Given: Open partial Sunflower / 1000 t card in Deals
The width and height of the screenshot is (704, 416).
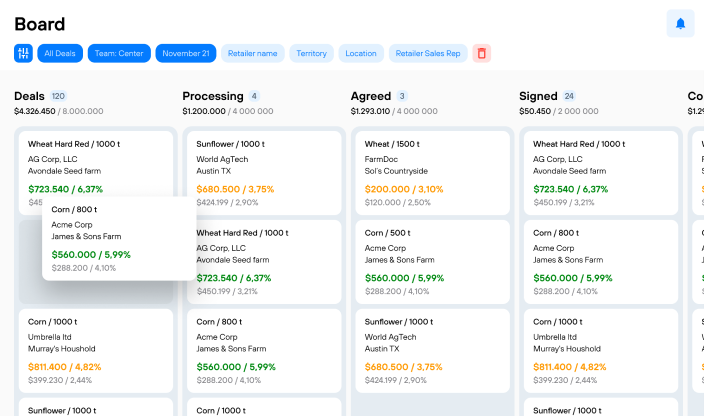Looking at the screenshot, I should [96, 407].
